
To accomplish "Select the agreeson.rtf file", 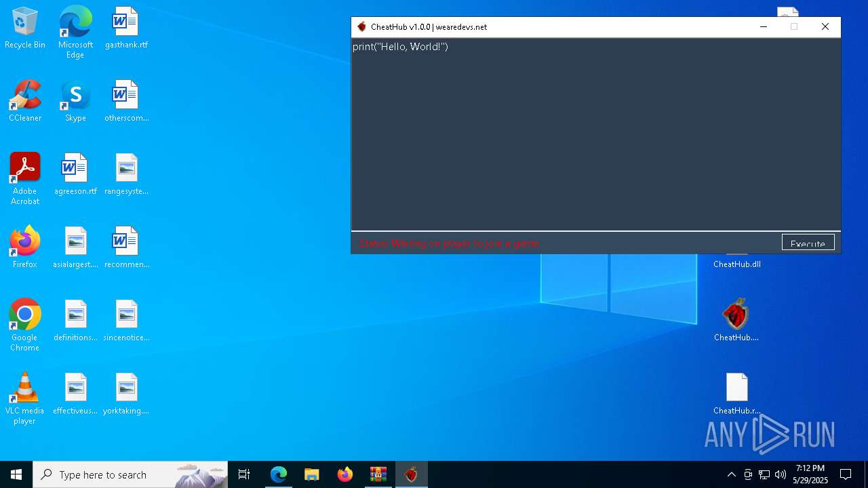I will pyautogui.click(x=75, y=175).
